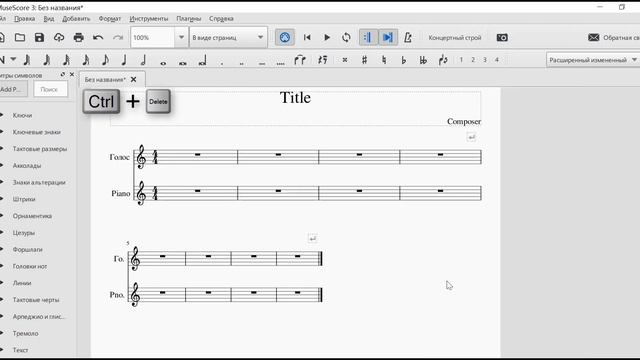Click the Обратная связь feedback button
Image resolution: width=640 pixels, height=360 pixels.
click(x=614, y=38)
